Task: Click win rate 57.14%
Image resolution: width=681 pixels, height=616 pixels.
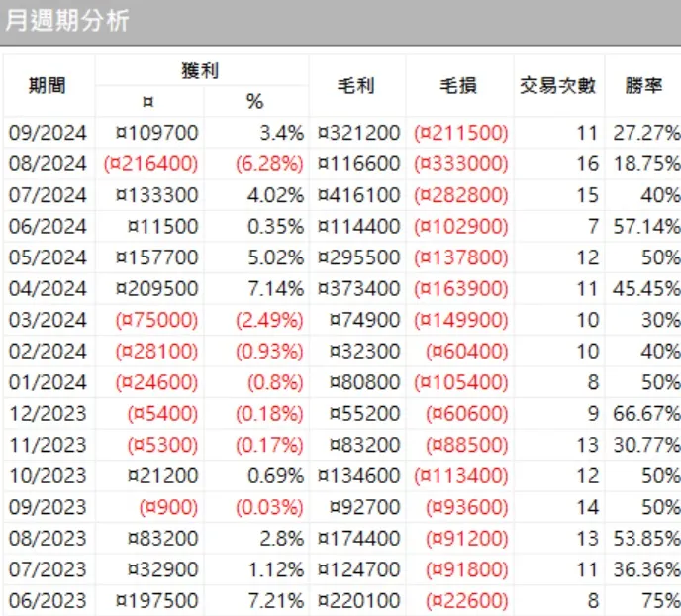Action: [646, 227]
